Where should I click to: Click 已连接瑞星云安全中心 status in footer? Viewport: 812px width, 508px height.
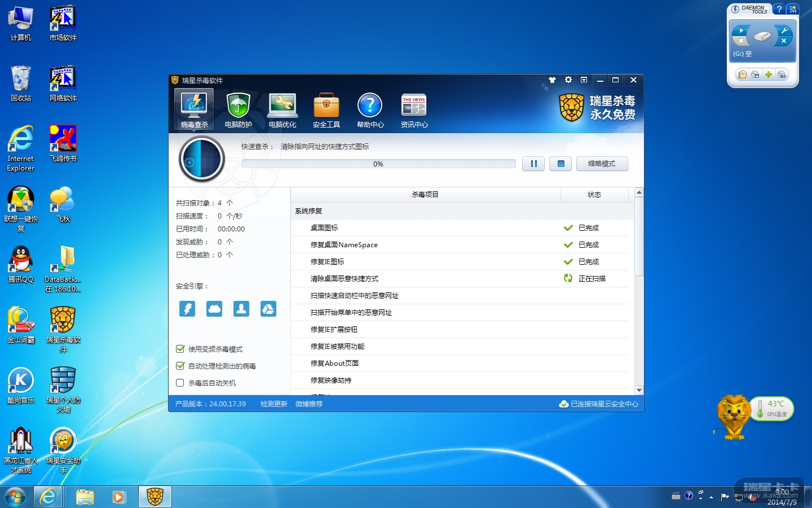coord(599,404)
